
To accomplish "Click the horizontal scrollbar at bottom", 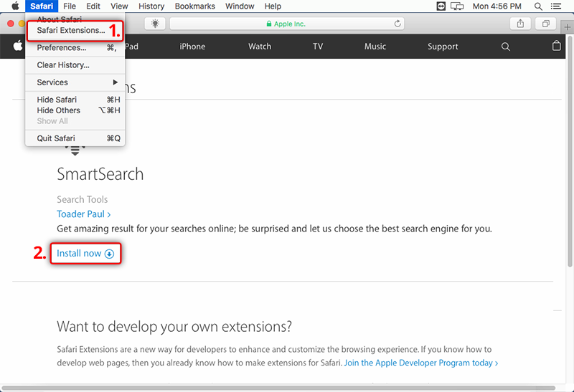I will pos(278,388).
